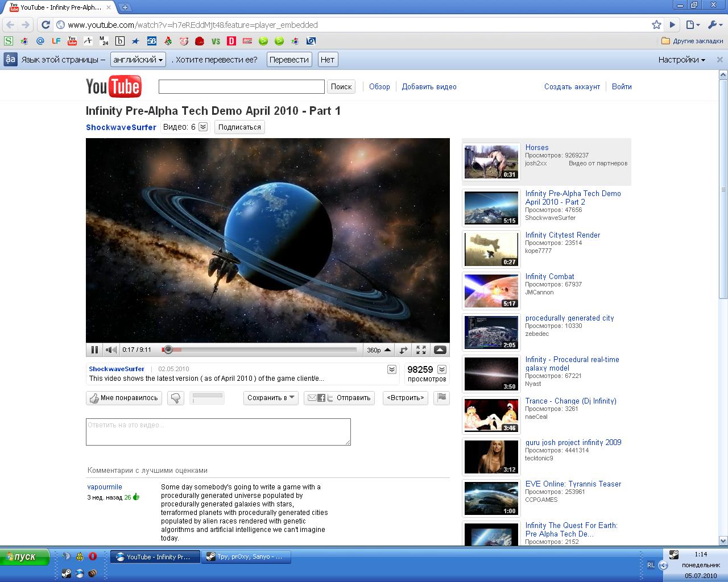Screen dimensions: 728x582
Task: Open the 360p video quality menu
Action: [379, 350]
